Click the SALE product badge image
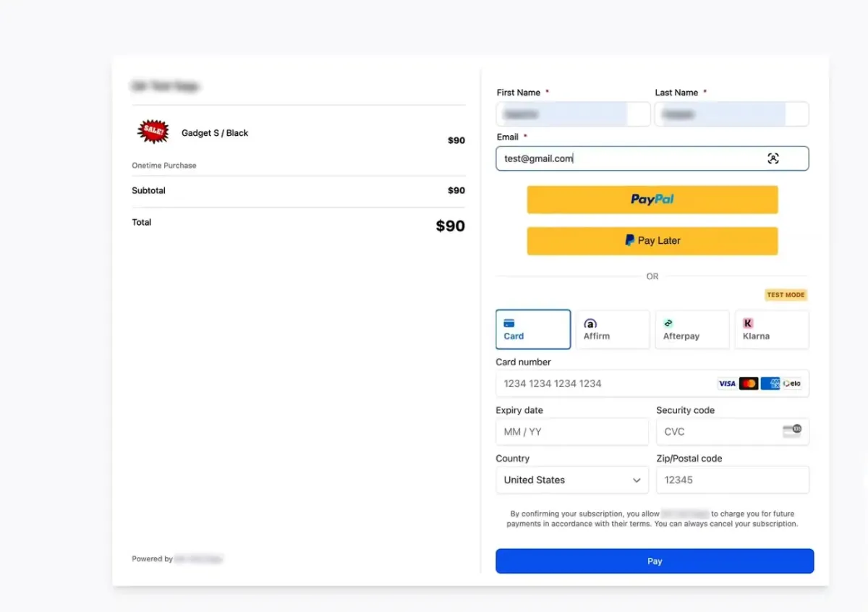The height and width of the screenshot is (612, 868). (x=153, y=132)
